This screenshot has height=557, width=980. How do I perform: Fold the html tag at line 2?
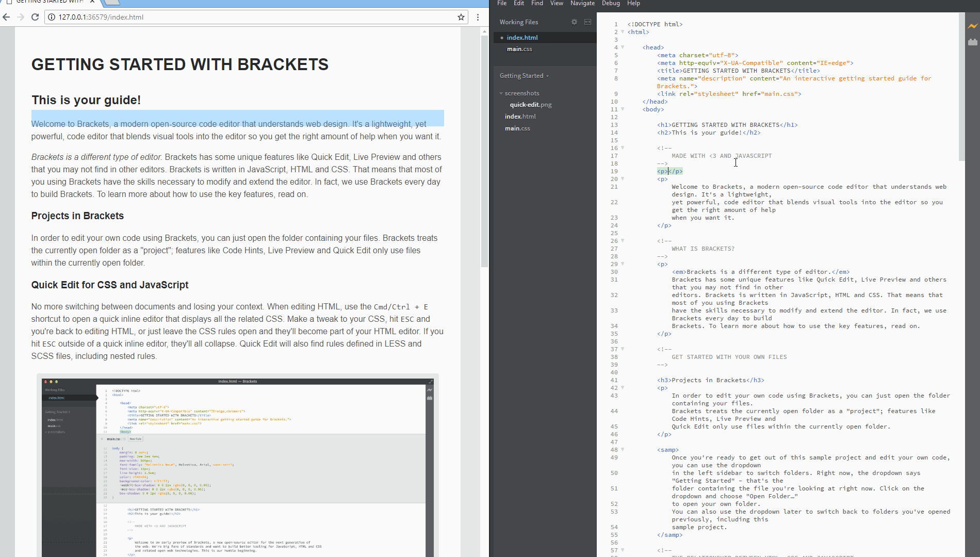623,32
